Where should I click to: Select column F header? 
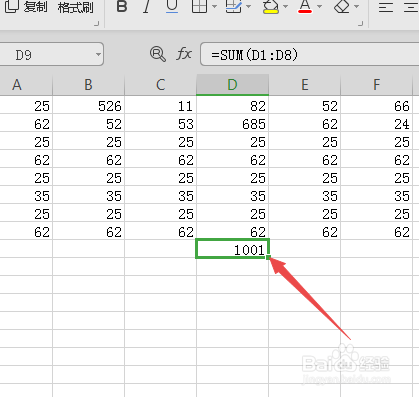[x=376, y=85]
